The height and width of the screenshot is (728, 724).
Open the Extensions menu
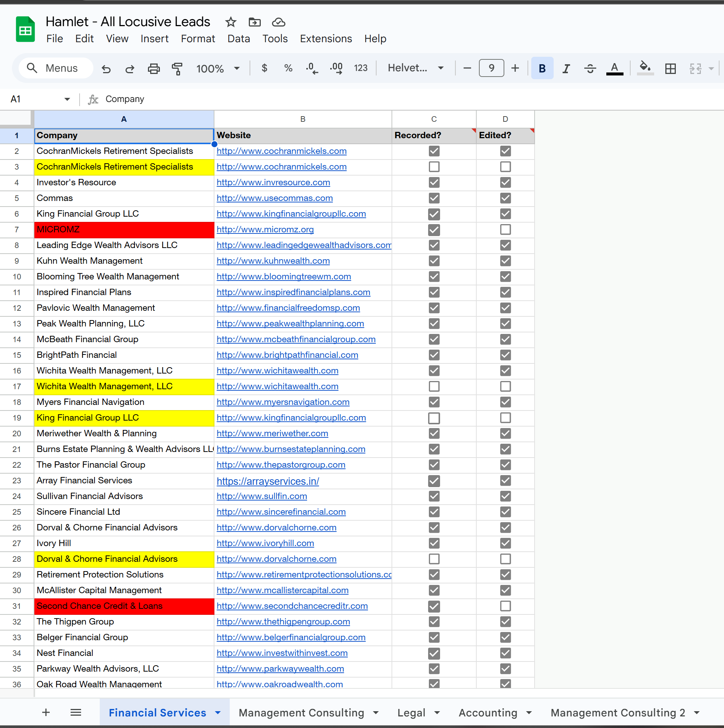click(326, 39)
